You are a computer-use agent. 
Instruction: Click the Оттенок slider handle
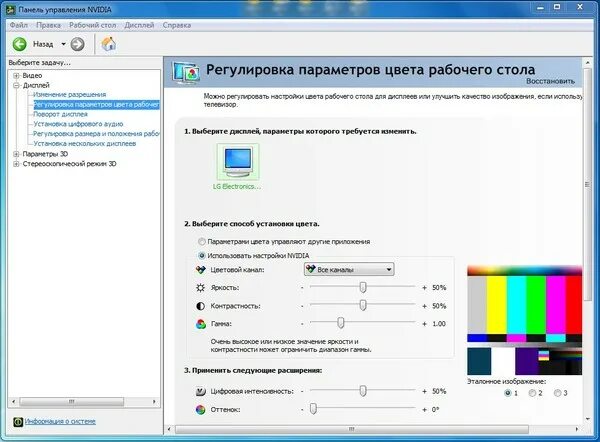(x=313, y=409)
